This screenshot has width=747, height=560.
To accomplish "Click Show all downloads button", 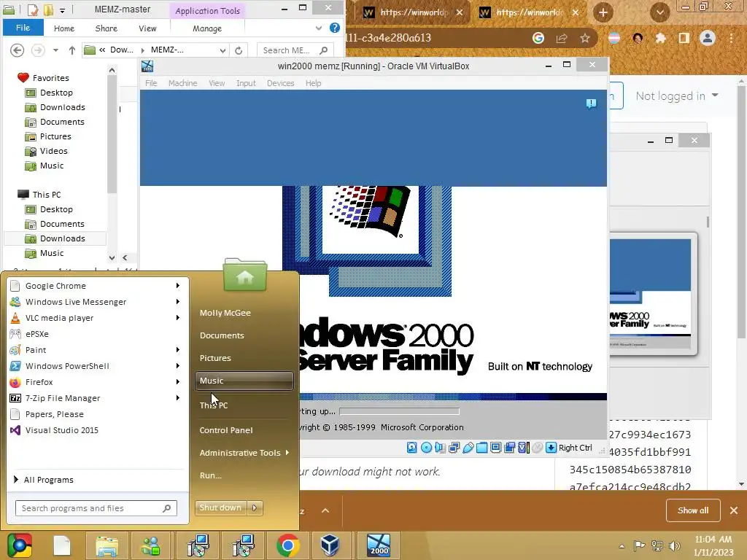I will (693, 510).
